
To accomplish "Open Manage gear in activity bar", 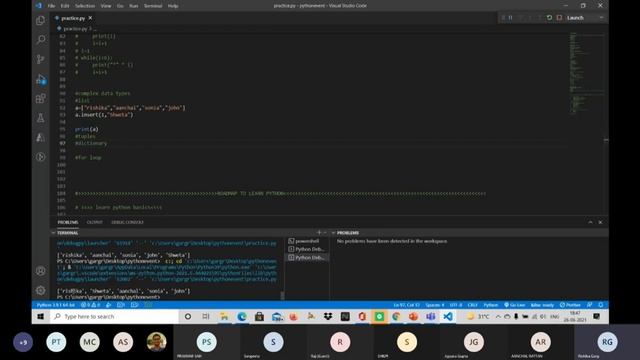I will click(40, 290).
